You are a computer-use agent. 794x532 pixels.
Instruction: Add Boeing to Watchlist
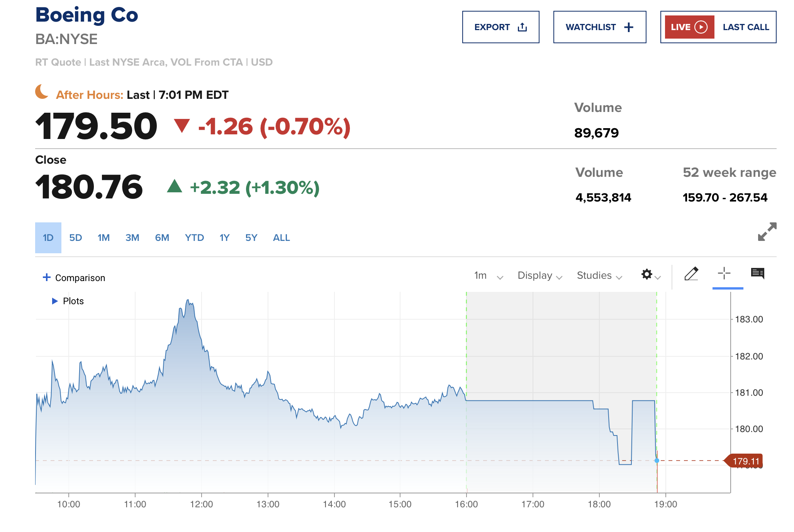point(599,27)
